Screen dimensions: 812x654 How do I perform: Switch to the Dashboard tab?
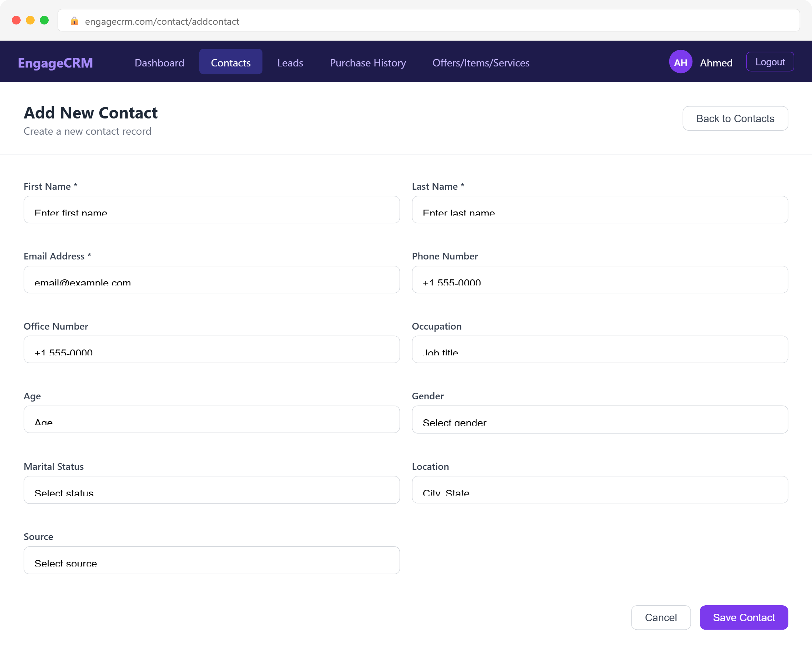pyautogui.click(x=159, y=62)
